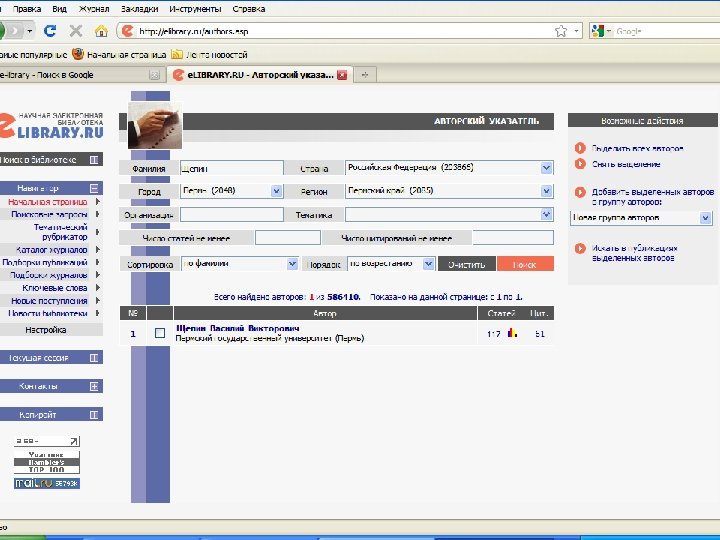720x540 pixels.
Task: Click the Добавить выделенных авторов bullet icon
Action: [x=580, y=192]
